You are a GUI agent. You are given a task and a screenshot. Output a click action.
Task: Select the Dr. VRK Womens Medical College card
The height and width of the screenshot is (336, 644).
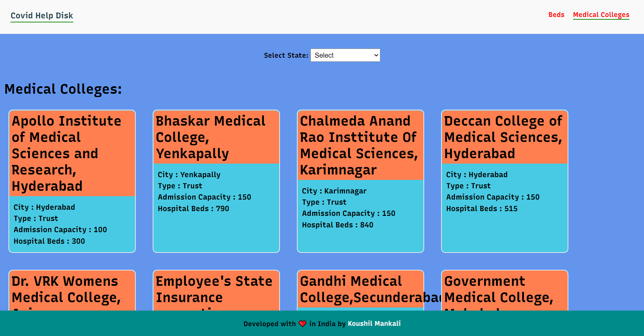point(72,291)
